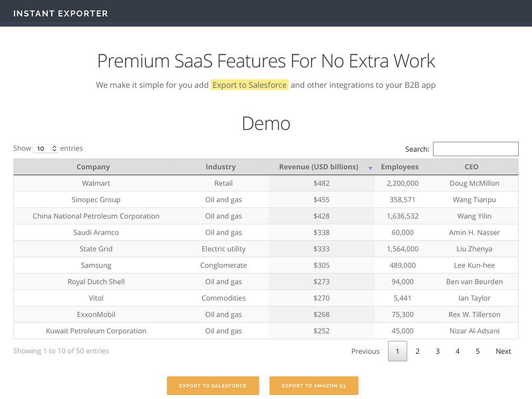
Task: Select the ExxonMobil company cell
Action: (x=96, y=315)
